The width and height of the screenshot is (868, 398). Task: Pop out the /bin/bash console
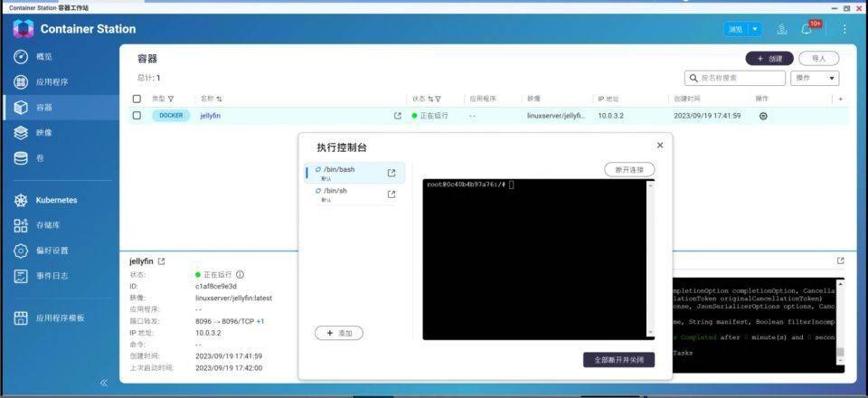(x=392, y=174)
